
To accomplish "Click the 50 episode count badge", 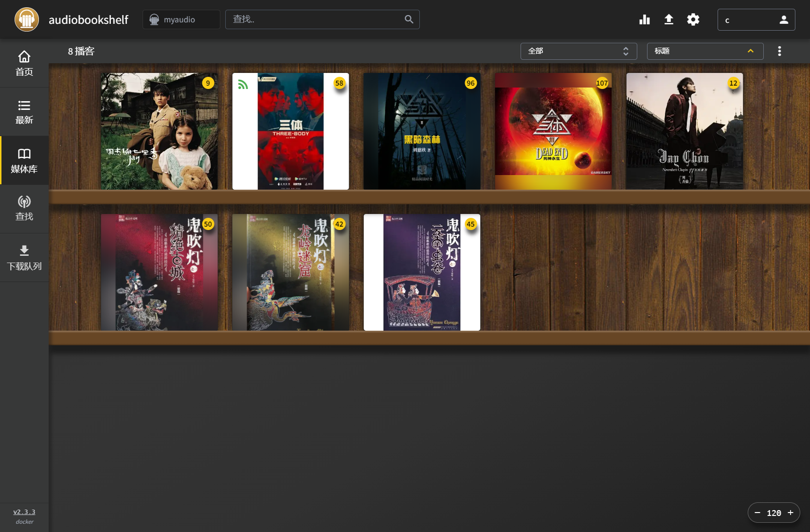I will point(208,224).
